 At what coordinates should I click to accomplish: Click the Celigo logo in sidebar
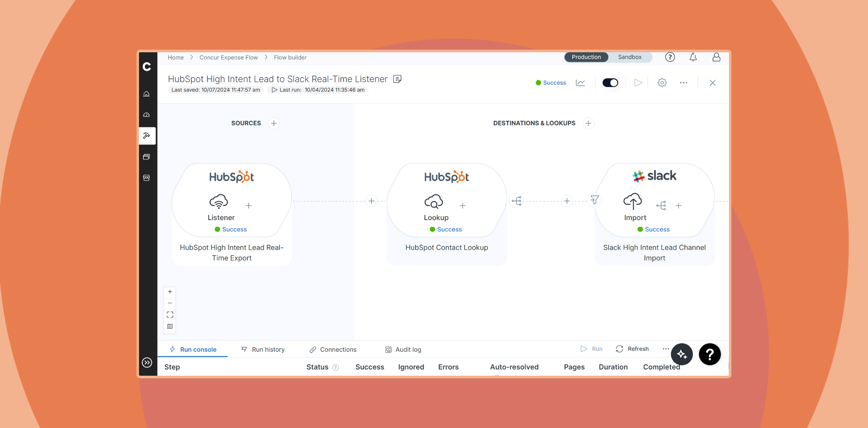147,66
